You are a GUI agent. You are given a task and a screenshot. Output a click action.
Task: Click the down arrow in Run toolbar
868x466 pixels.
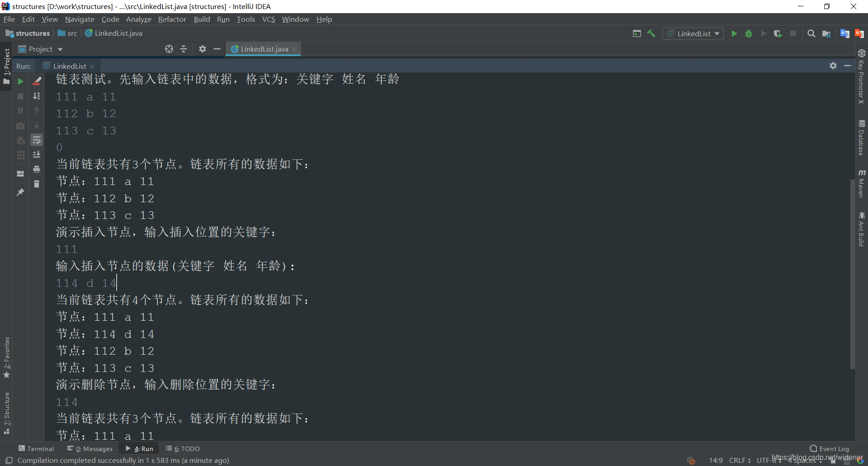click(x=37, y=126)
